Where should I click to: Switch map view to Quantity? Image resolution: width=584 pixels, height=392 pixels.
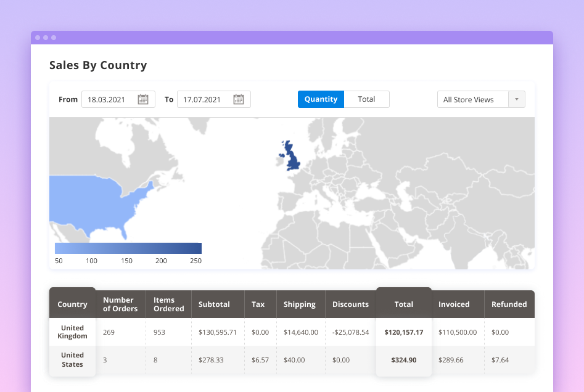point(321,99)
